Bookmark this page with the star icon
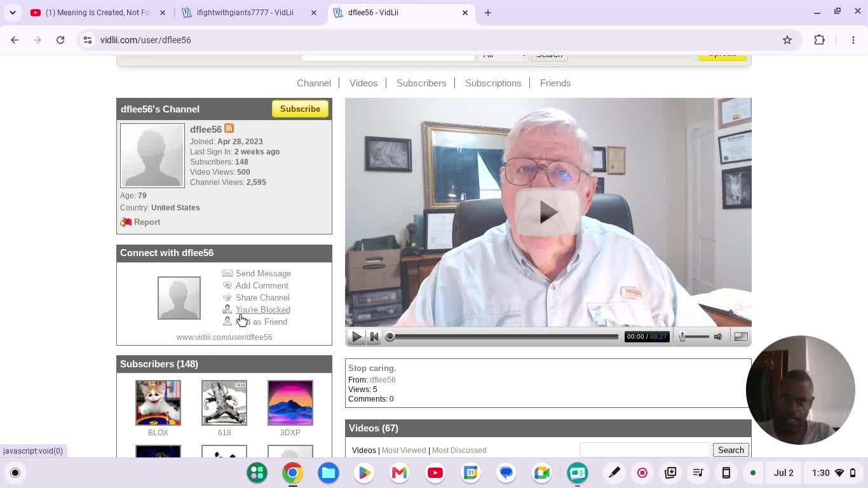This screenshot has height=488, width=868. [x=787, y=40]
